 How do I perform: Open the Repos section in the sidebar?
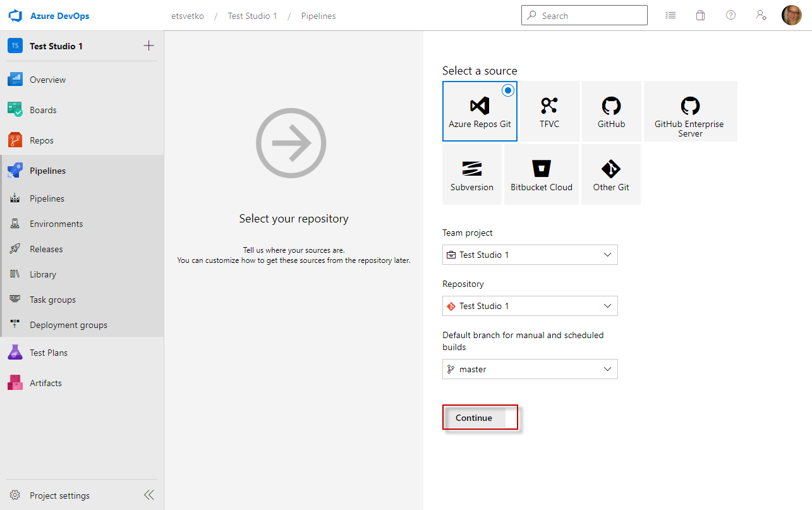(x=82, y=140)
